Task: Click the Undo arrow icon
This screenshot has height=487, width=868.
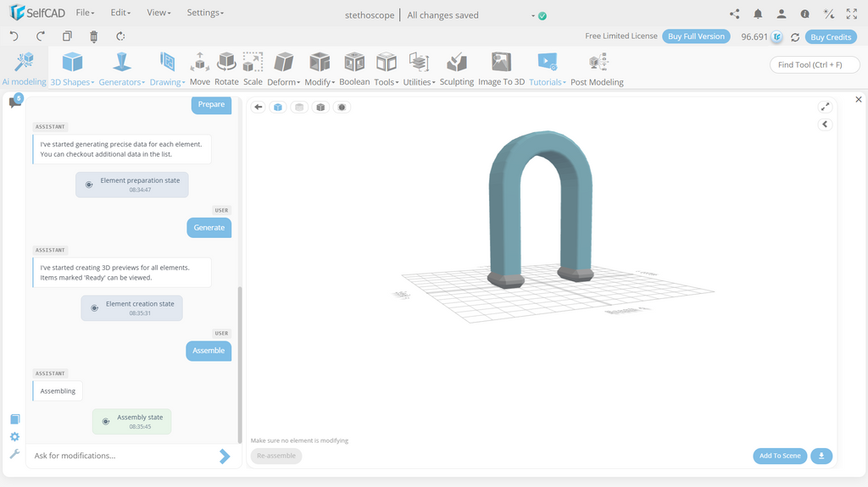Action: click(14, 36)
